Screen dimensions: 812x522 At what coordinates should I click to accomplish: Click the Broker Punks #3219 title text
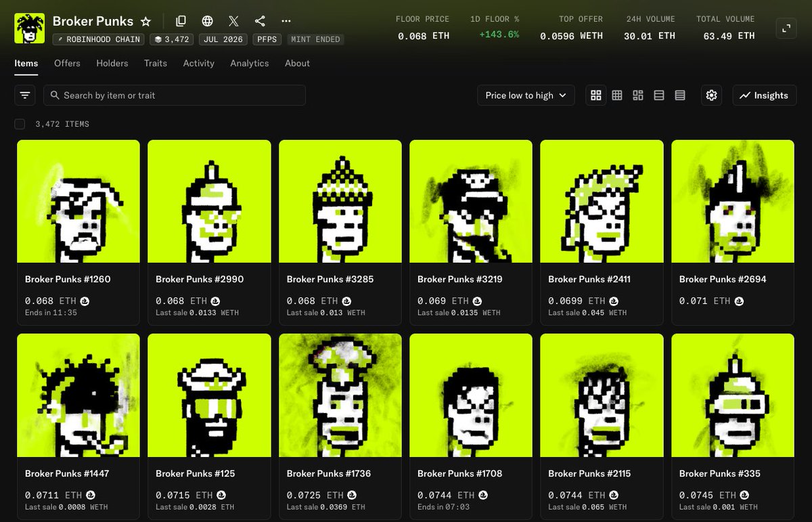click(459, 279)
